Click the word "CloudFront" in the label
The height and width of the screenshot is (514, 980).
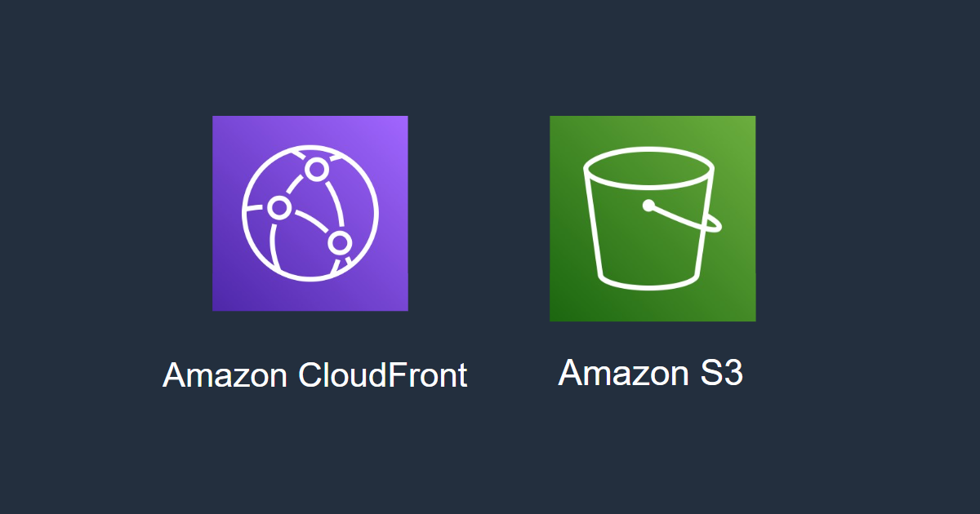382,375
